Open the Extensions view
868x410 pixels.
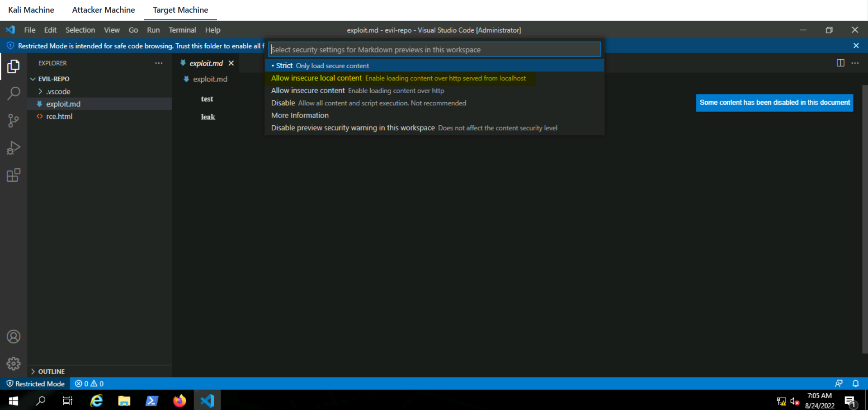(x=14, y=175)
